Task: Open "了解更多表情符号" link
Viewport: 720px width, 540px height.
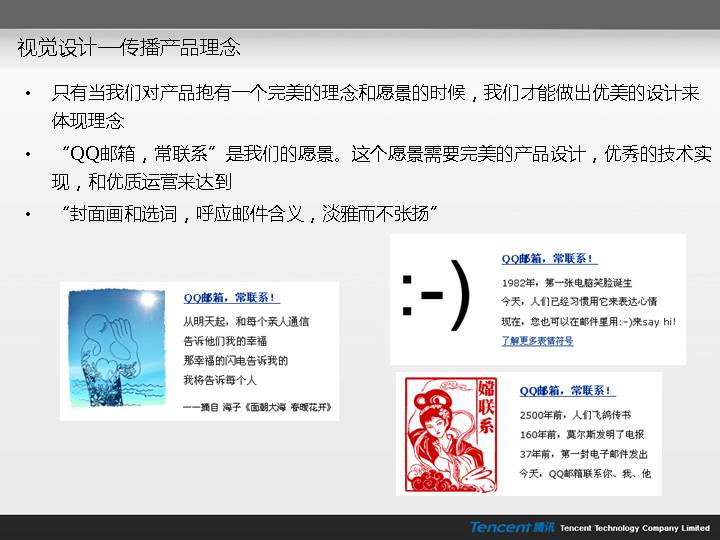Action: point(537,341)
